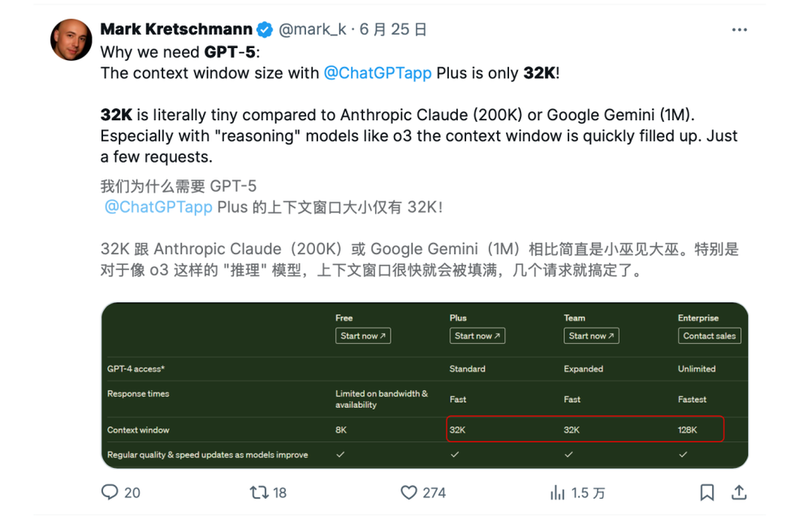Click the repost retweet icon
Image resolution: width=812 pixels, height=516 pixels.
click(259, 492)
